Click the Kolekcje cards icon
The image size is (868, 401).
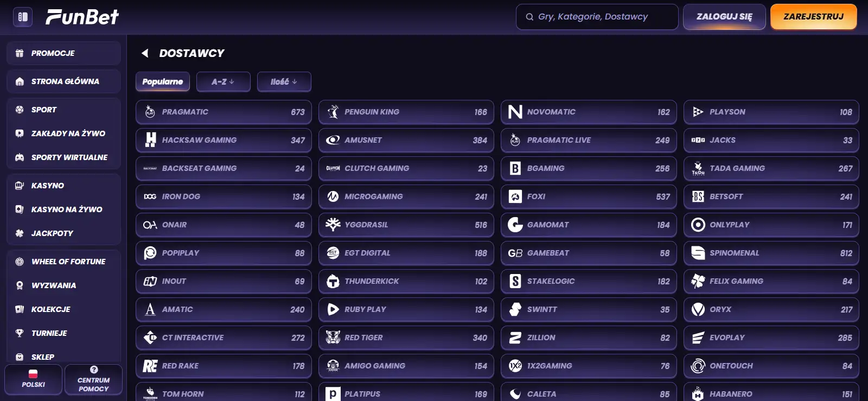[x=20, y=309]
